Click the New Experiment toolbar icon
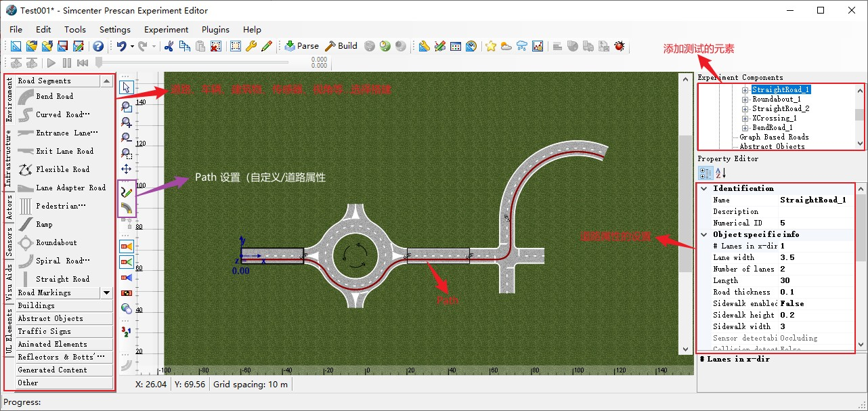Image resolution: width=868 pixels, height=411 pixels. point(16,46)
